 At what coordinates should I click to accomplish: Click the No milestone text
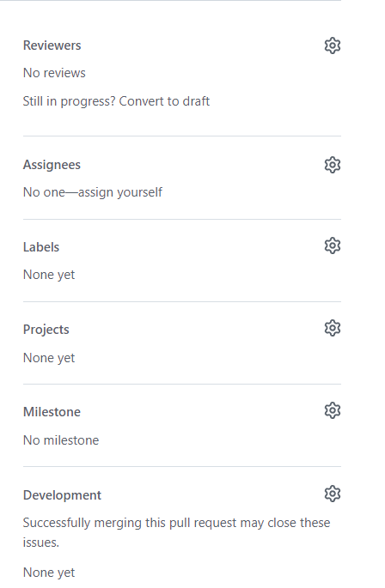(x=61, y=440)
